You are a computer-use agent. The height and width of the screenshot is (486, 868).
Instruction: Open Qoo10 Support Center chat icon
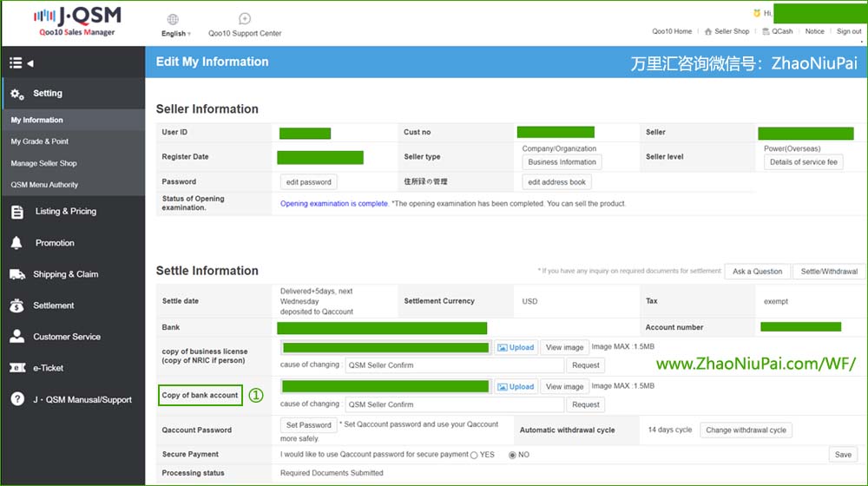pyautogui.click(x=245, y=19)
